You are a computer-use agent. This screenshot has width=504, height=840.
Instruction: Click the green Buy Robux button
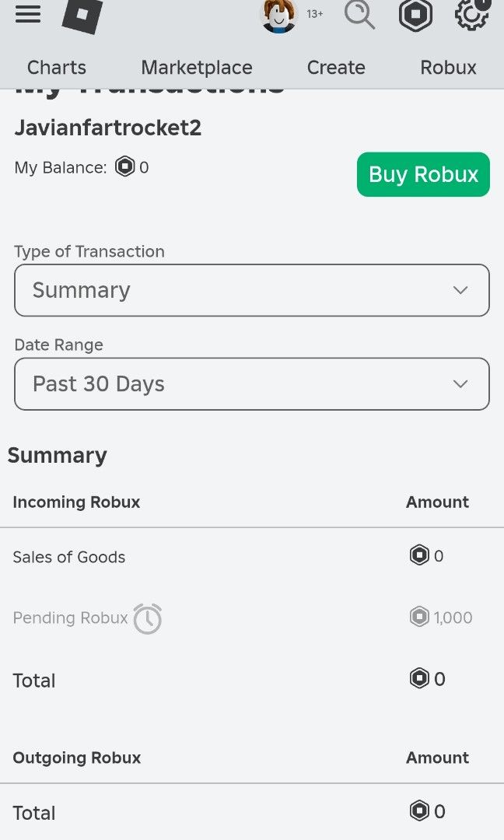click(x=423, y=175)
